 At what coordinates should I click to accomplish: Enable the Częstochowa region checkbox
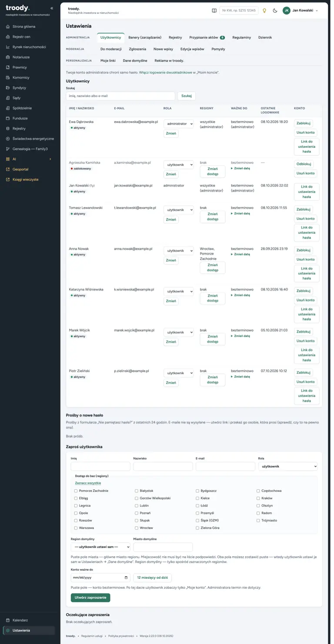[258, 491]
